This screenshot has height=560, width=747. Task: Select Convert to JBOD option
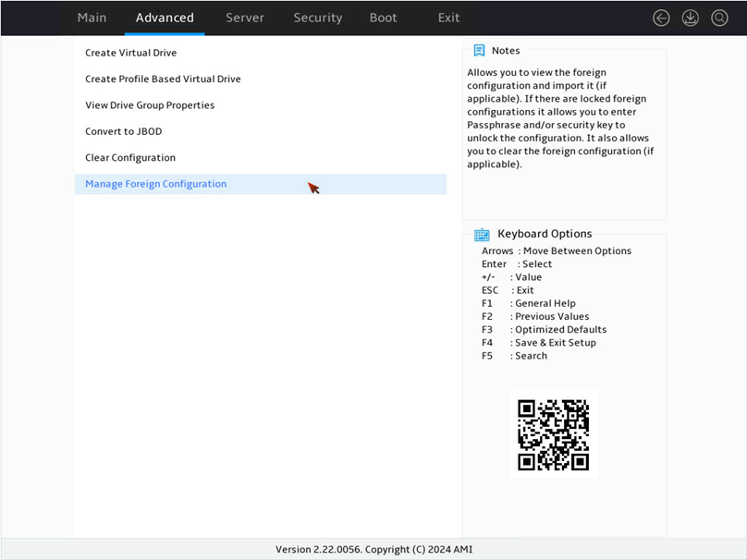pyautogui.click(x=261, y=131)
